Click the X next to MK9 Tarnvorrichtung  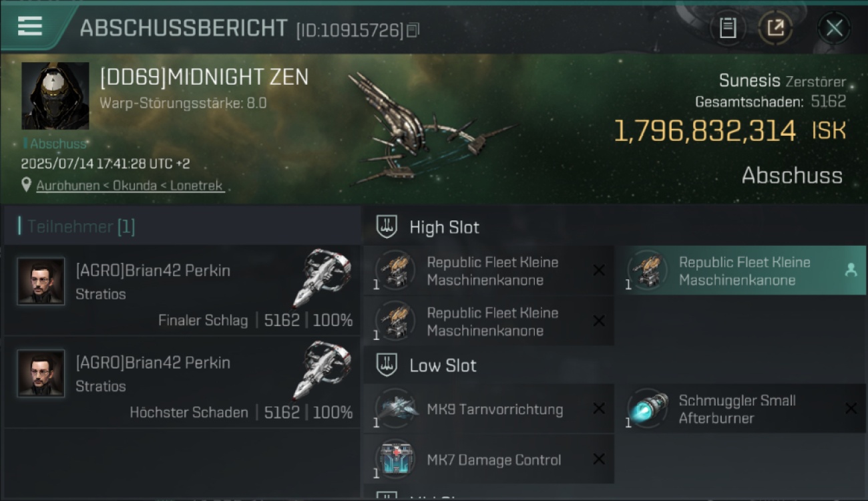point(599,409)
